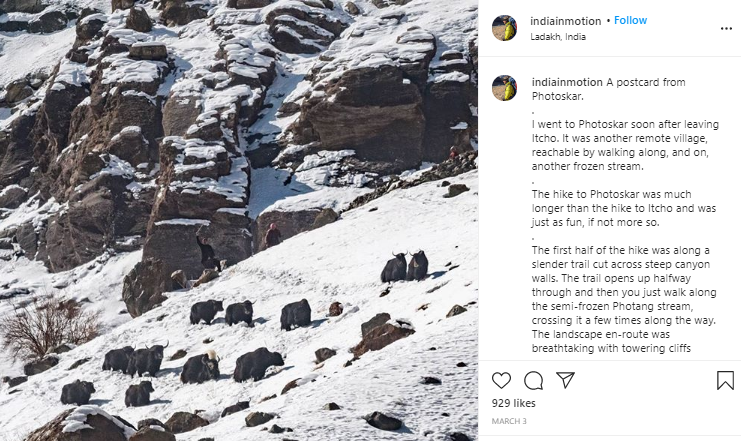Click the person in red in the photo
Viewport: 741px width, 441px height.
point(272,236)
